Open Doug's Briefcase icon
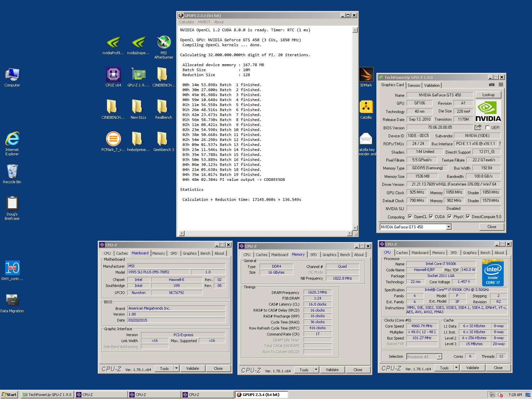The width and height of the screenshot is (532, 399). click(12, 208)
